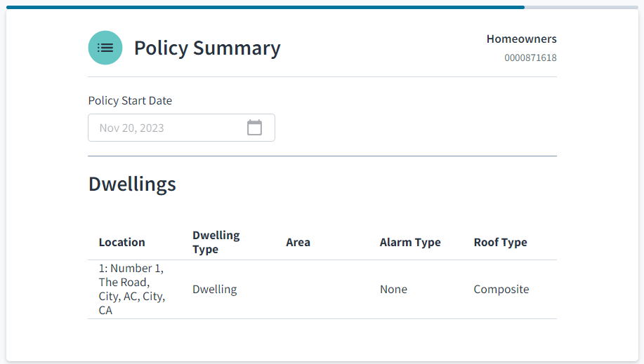
Task: Select the Number 1, The Road location cell
Action: [x=132, y=290]
